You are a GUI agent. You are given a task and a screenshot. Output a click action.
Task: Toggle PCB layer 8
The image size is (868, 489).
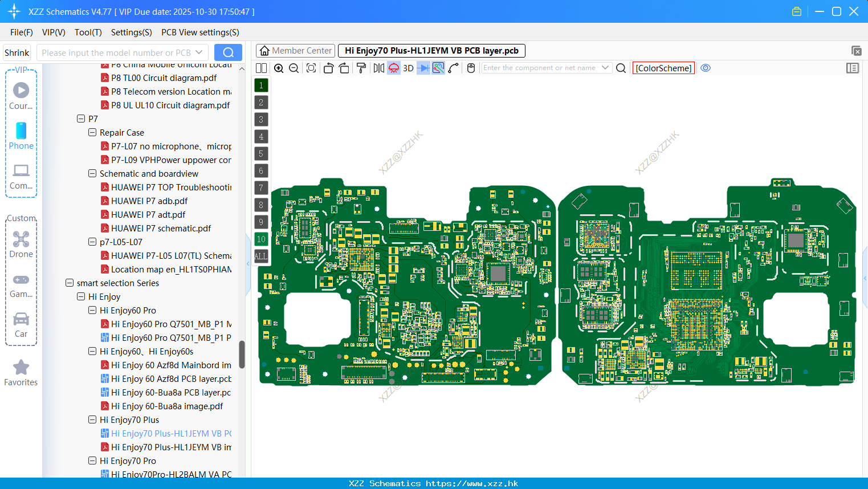tap(261, 205)
